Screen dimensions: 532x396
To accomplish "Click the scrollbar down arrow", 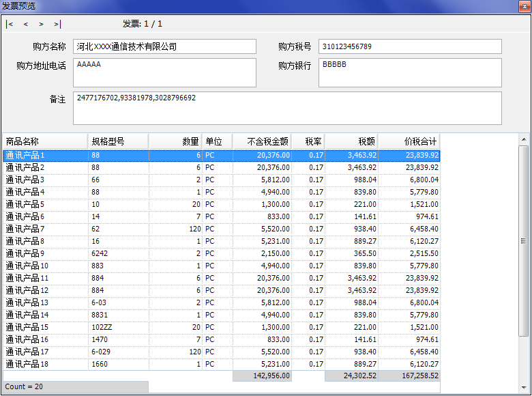I will click(x=524, y=388).
